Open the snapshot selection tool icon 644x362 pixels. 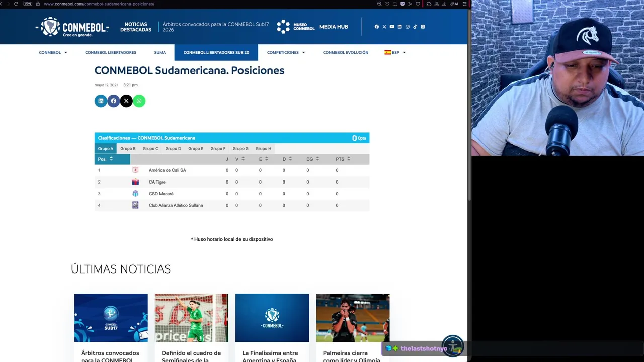[x=395, y=4]
